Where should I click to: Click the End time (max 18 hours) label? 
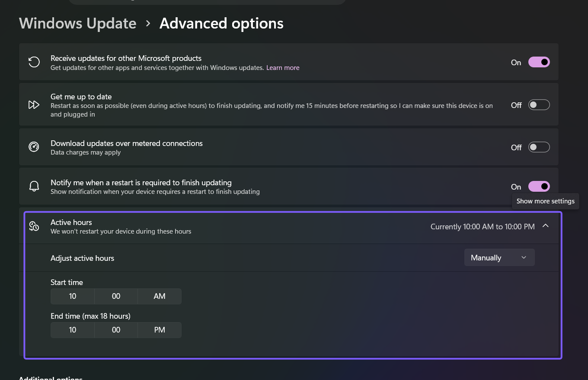(x=90, y=316)
